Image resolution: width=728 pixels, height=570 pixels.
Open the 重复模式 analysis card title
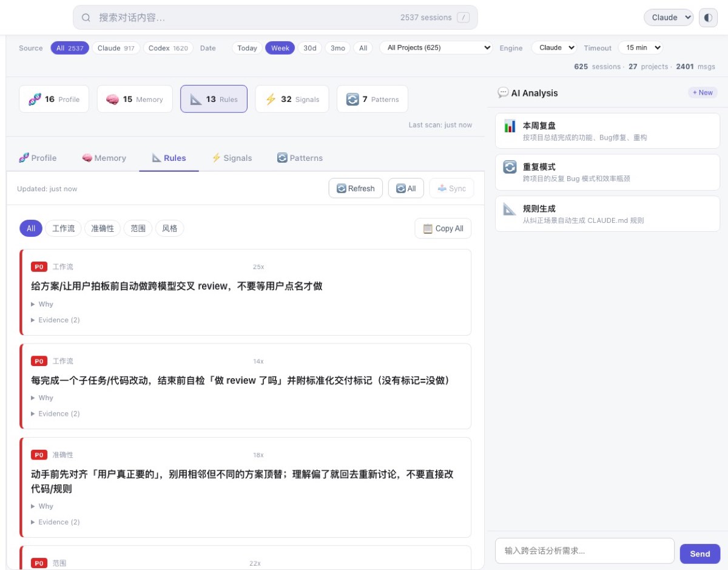(539, 167)
